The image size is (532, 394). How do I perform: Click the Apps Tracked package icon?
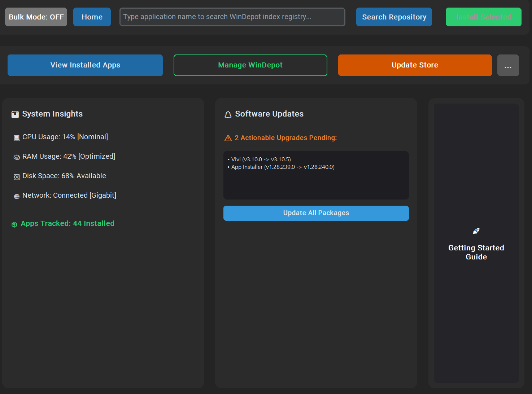(14, 224)
